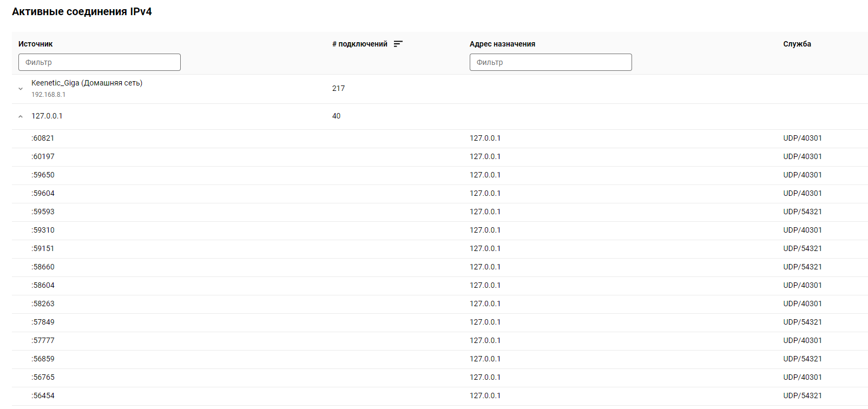This screenshot has height=409, width=868.
Task: Click the Служба column header
Action: point(797,44)
